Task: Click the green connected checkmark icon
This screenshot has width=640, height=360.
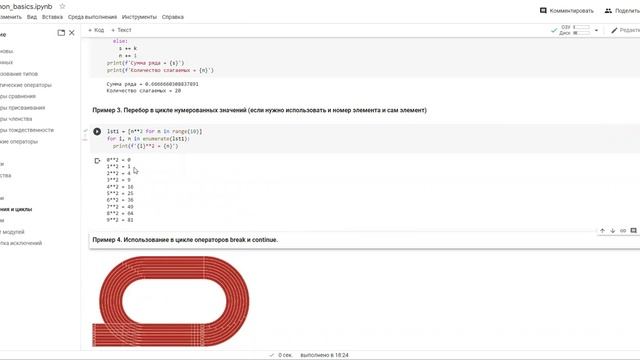Action: pos(554,30)
